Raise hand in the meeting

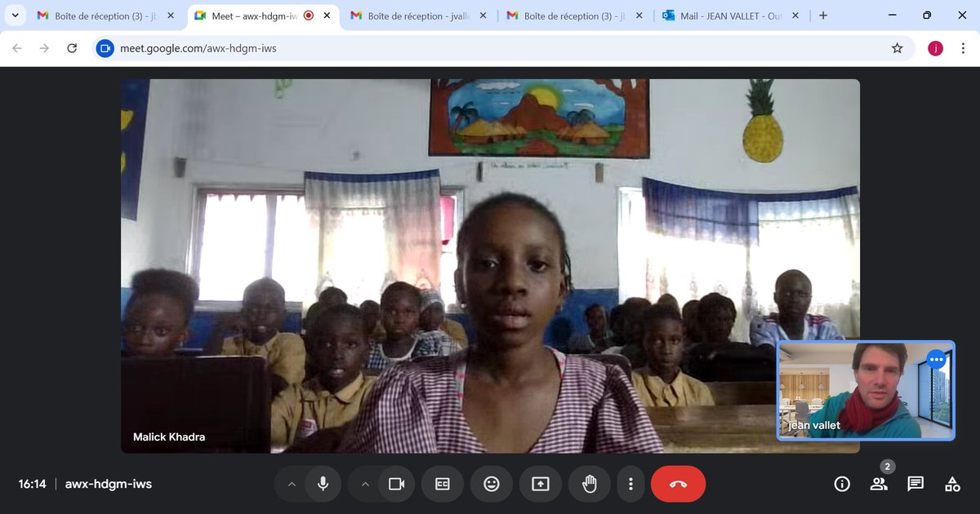589,484
